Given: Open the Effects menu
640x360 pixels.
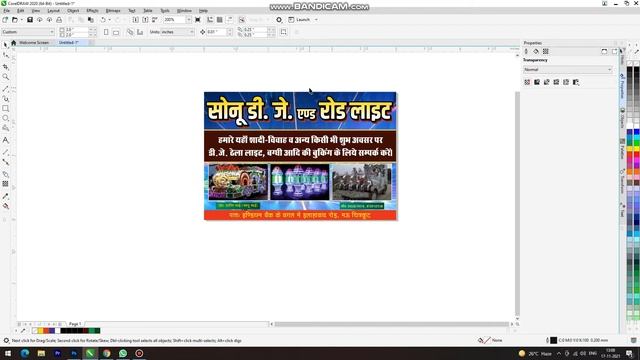Looking at the screenshot, I should pos(92,11).
